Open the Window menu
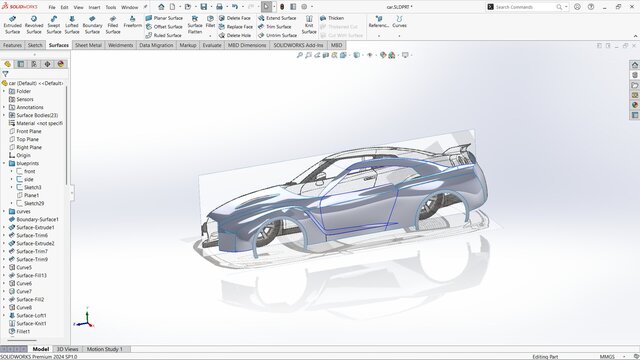640x360 pixels. 130,7
